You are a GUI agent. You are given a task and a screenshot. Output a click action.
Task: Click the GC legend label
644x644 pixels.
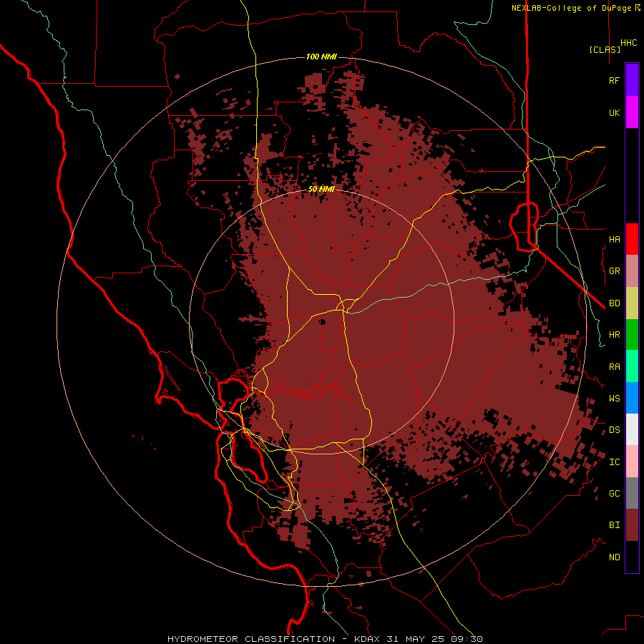[615, 493]
